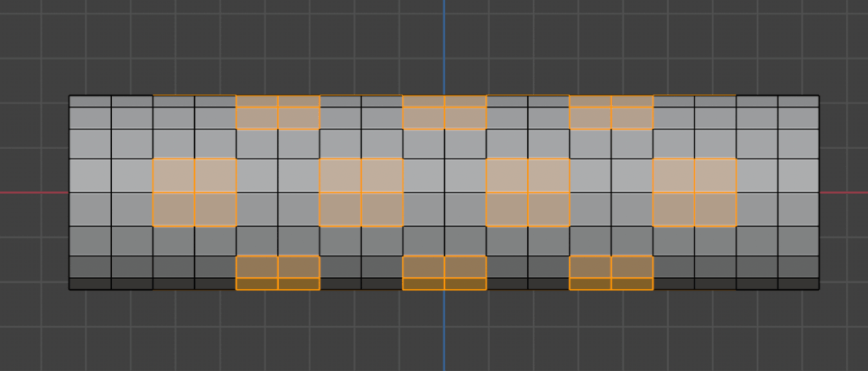
Task: Select the second orange face block in middle row
Action: coord(361,192)
